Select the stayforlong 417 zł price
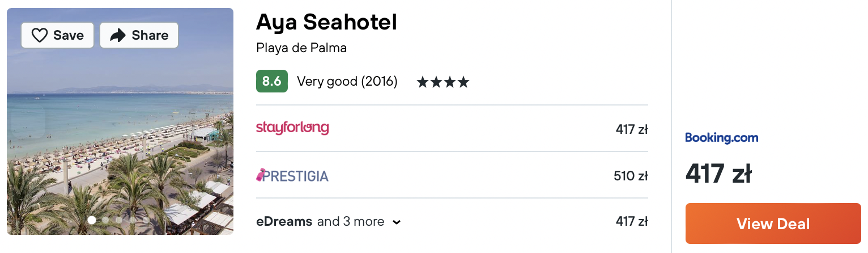The height and width of the screenshot is (253, 868). click(x=632, y=129)
